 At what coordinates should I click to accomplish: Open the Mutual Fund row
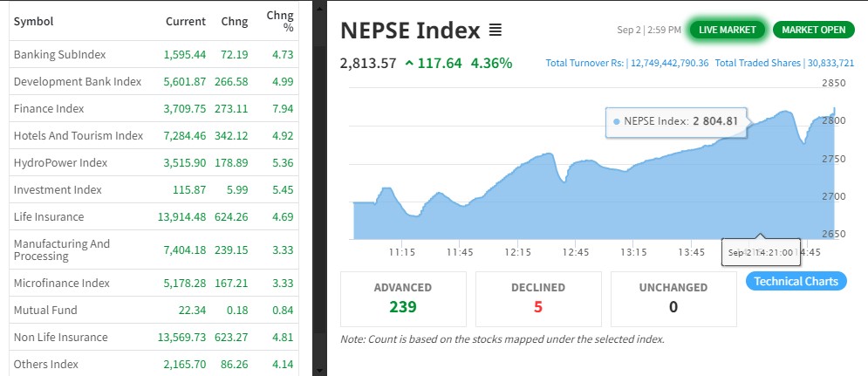coord(45,310)
